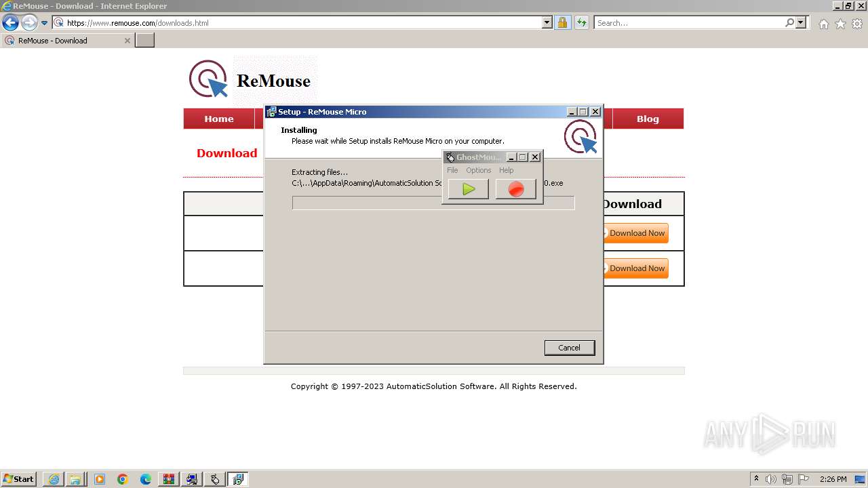Image resolution: width=868 pixels, height=488 pixels.
Task: Open the Tools gear icon
Action: click(x=856, y=24)
